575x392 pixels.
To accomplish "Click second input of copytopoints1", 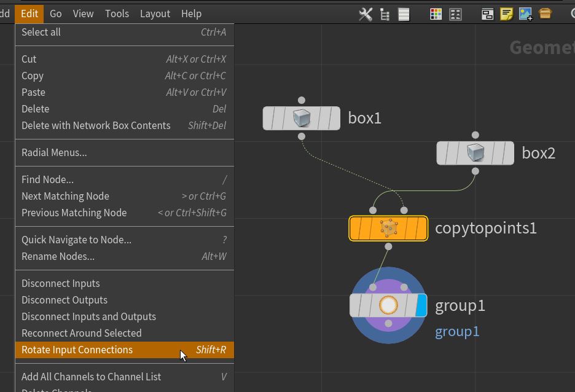I will tap(404, 210).
